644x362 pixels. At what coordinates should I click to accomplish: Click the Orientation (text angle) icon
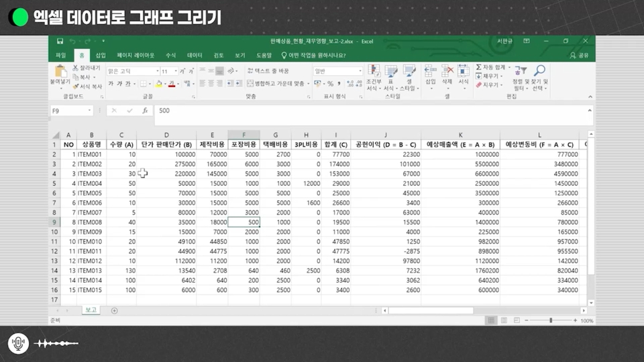pos(231,71)
